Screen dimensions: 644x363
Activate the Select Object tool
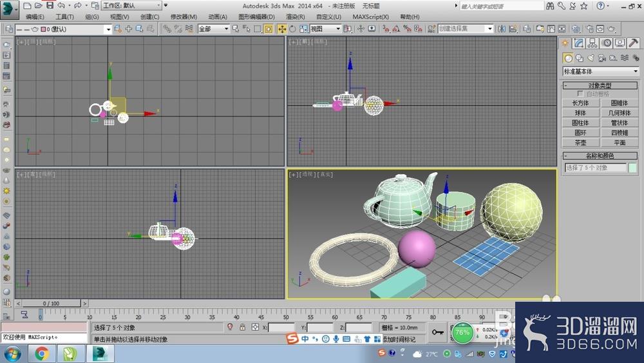[x=235, y=29]
